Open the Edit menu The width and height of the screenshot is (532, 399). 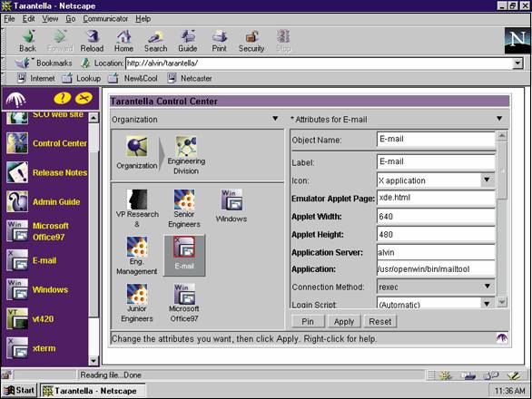click(28, 19)
